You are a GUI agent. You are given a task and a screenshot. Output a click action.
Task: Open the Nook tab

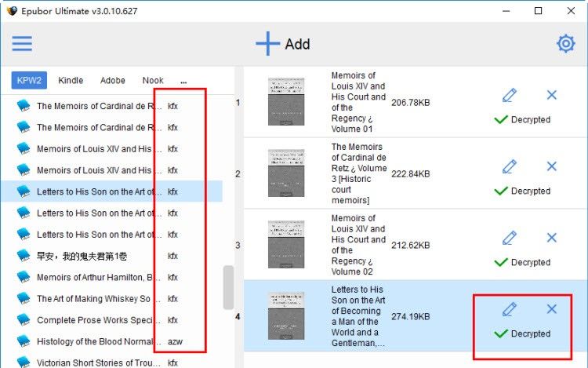tap(153, 80)
